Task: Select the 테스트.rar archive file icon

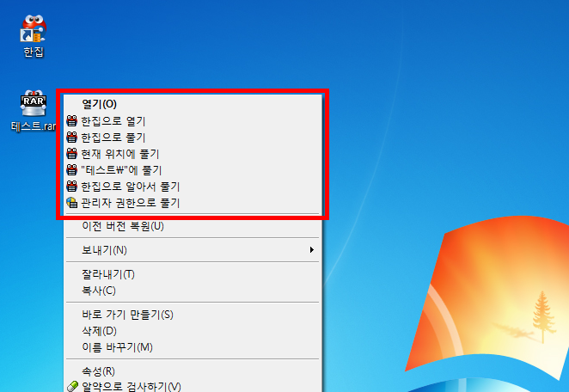Action: point(34,103)
